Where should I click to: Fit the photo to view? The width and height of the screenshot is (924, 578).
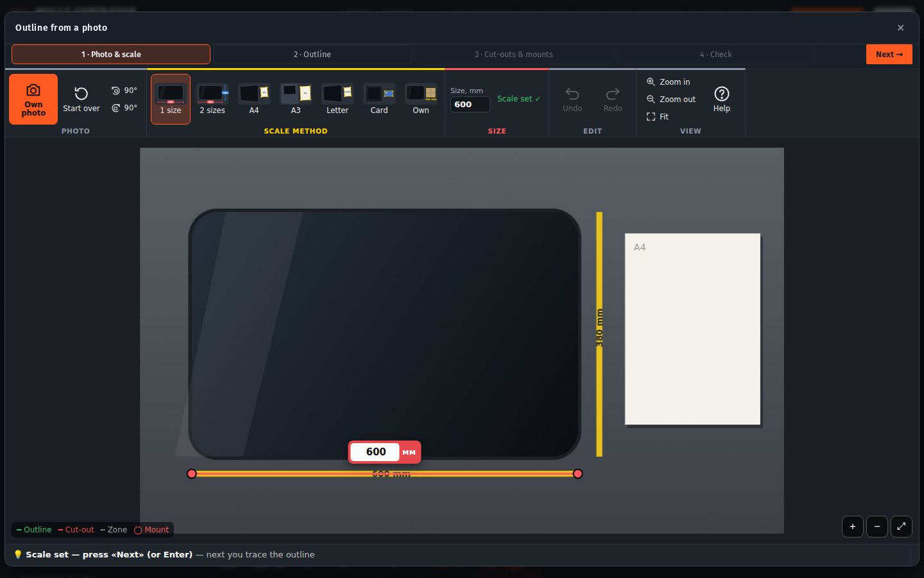[658, 117]
